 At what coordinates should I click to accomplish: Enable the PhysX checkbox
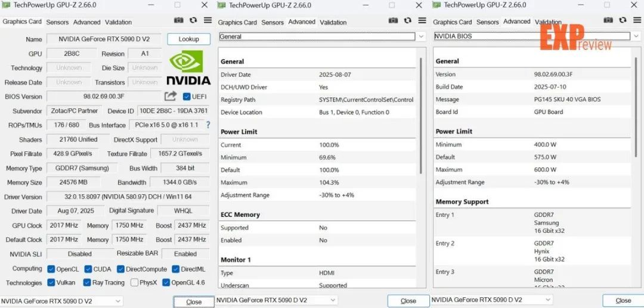pyautogui.click(x=134, y=282)
